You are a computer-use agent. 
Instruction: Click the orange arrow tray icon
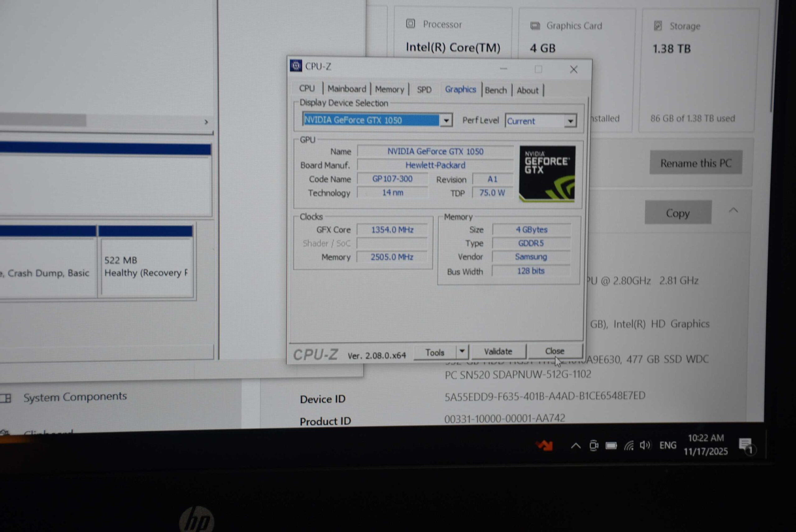(x=545, y=446)
